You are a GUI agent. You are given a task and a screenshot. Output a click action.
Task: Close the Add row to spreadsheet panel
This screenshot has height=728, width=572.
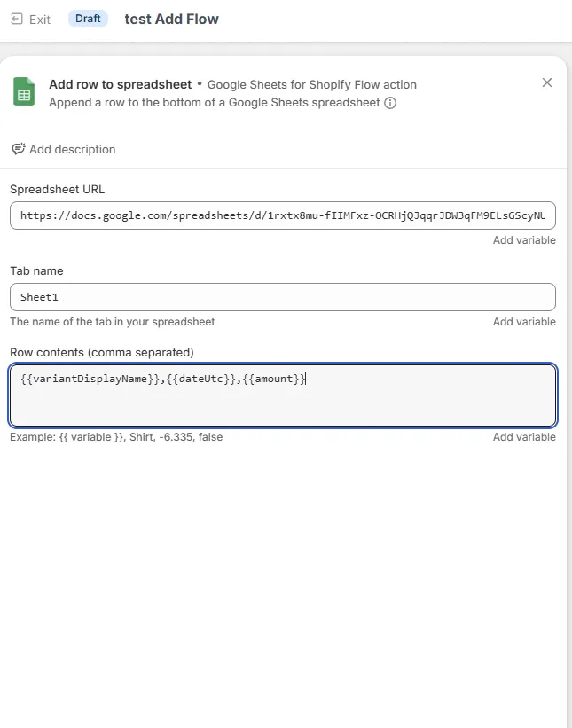coord(547,82)
